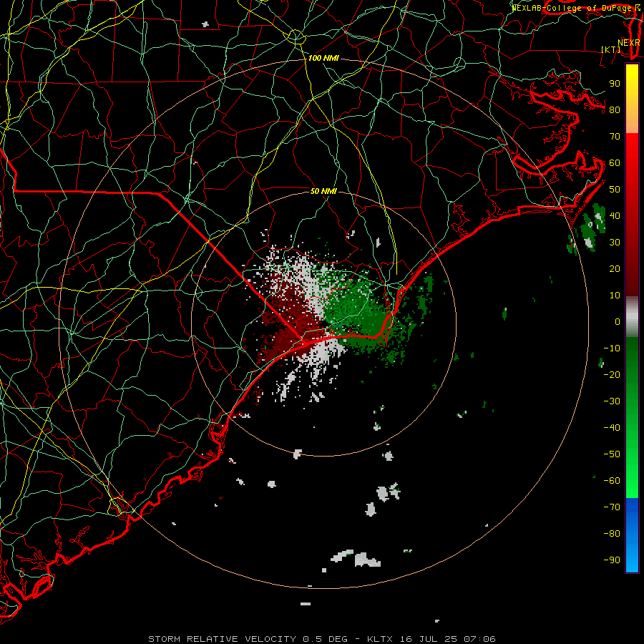Click the -20 value on the velocity scale
This screenshot has height=644, width=644.
point(612,374)
